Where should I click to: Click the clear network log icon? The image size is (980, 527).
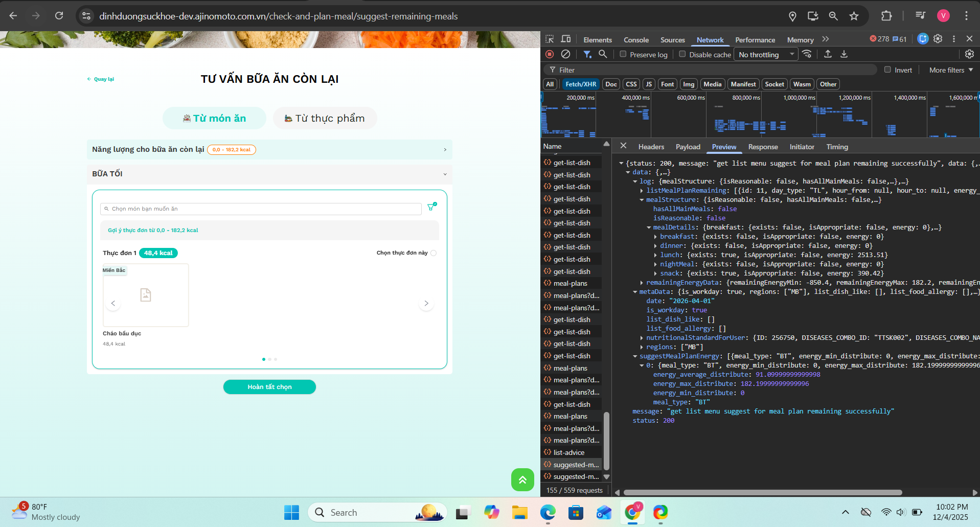pyautogui.click(x=565, y=54)
